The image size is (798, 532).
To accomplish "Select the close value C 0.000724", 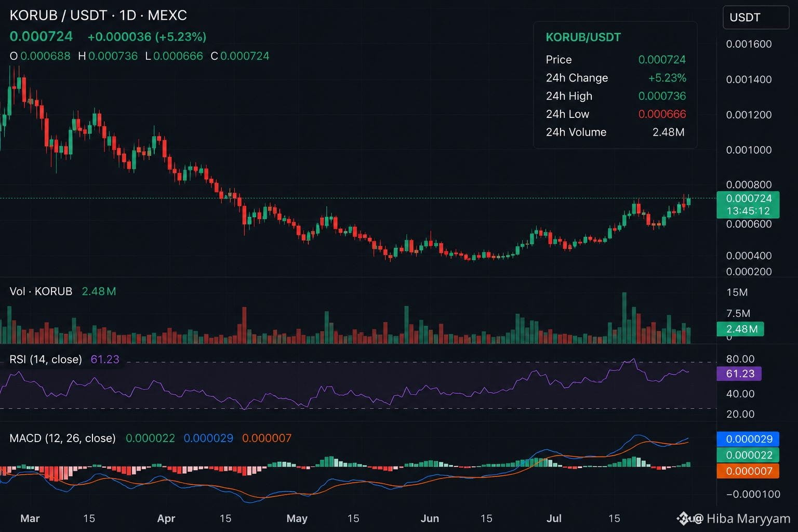I will [240, 56].
